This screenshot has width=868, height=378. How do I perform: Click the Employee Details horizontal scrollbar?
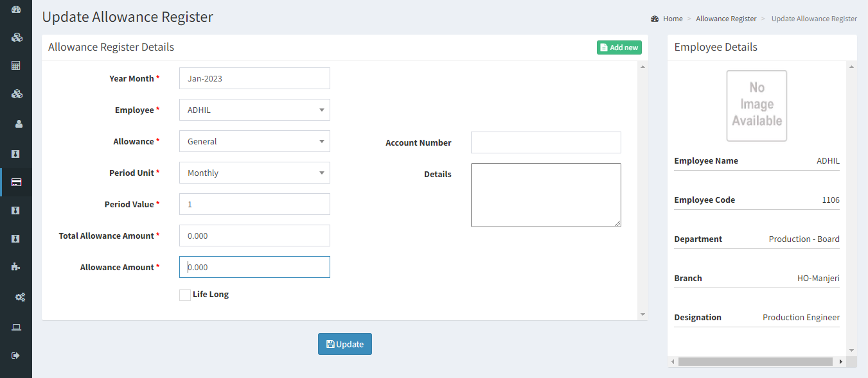click(756, 362)
